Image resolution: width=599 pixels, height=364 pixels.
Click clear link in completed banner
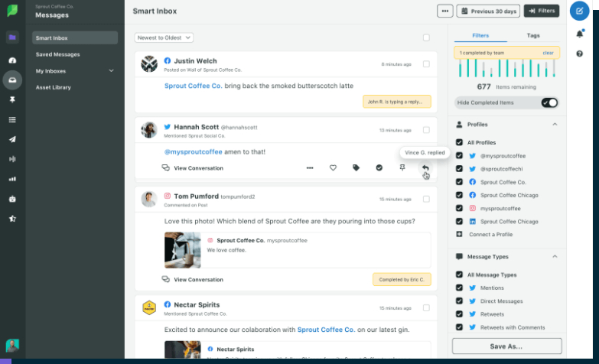(549, 53)
